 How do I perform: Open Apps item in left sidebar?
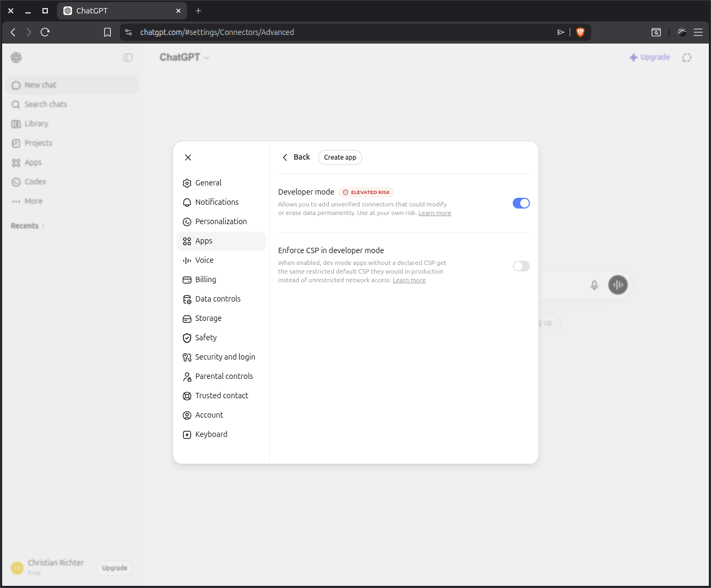[73, 162]
